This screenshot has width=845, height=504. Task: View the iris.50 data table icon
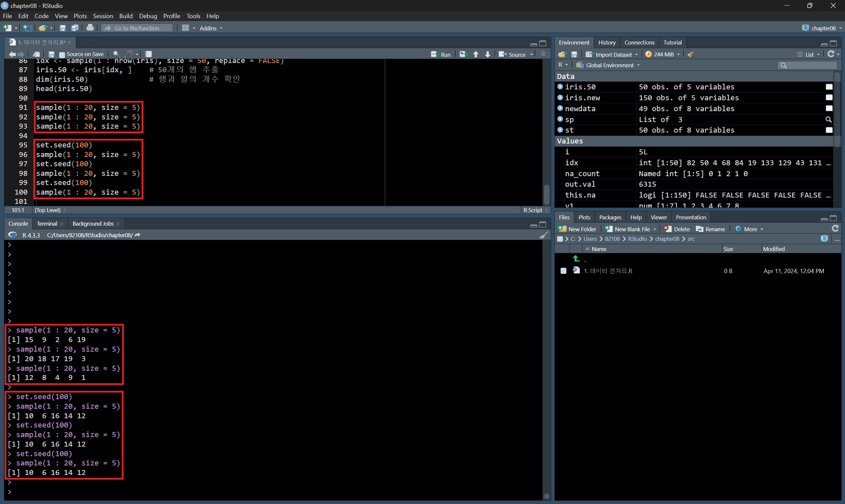pos(829,87)
